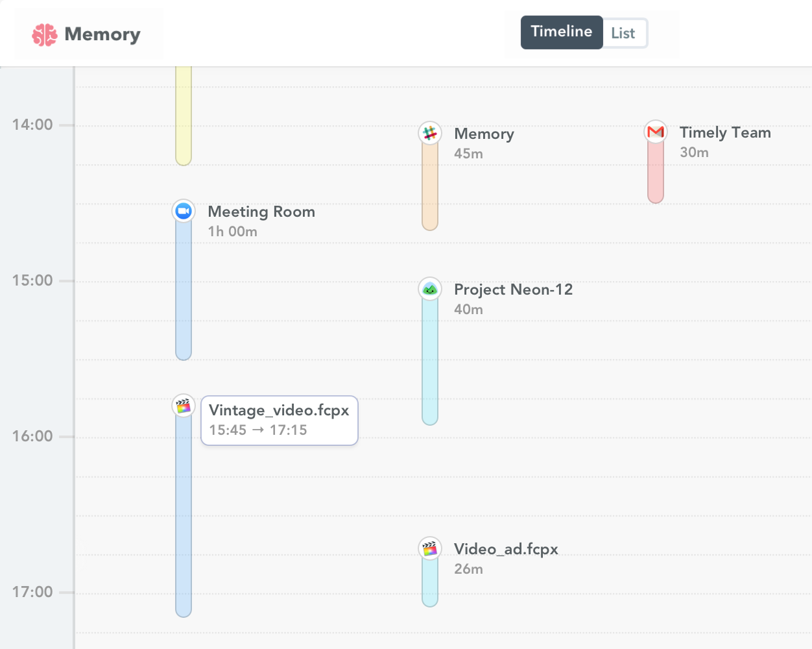Switch to the Timeline tab
812x649 pixels.
point(561,32)
